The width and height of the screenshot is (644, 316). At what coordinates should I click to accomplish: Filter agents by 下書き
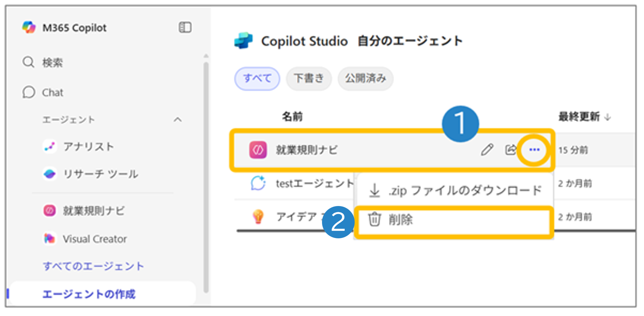[x=309, y=78]
